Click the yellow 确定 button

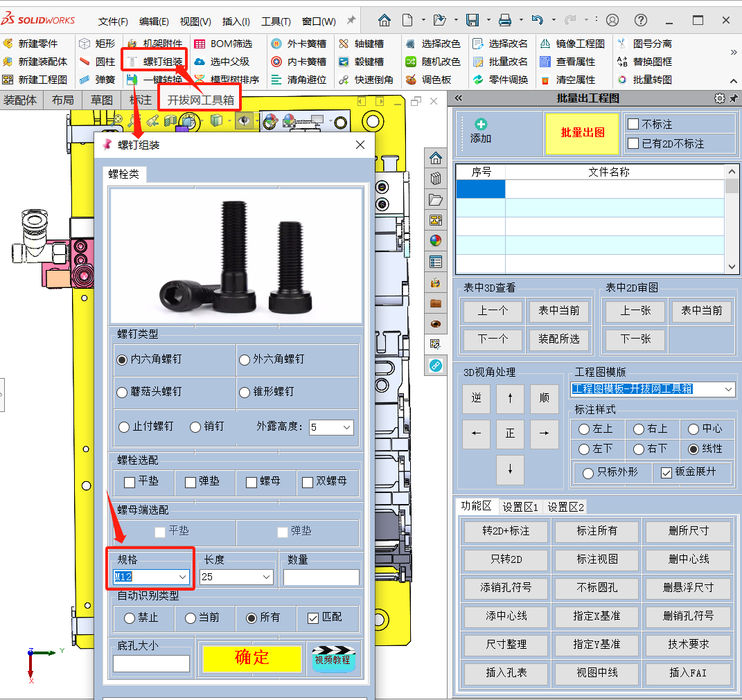coord(251,658)
